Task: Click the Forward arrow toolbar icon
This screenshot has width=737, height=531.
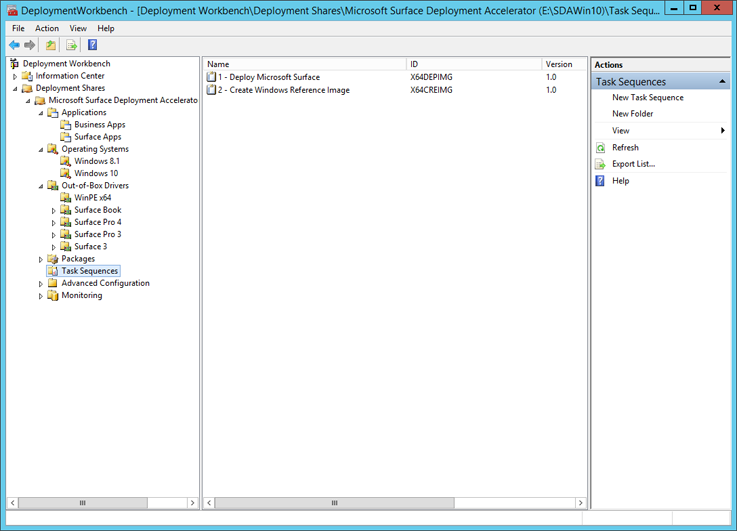Action: 30,45
